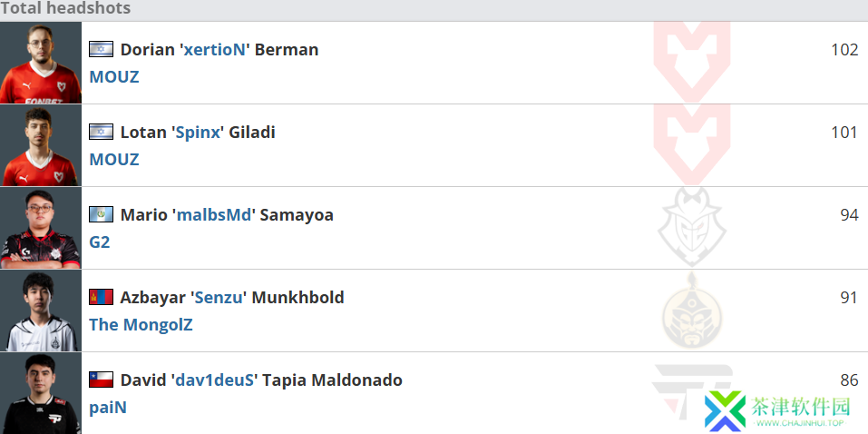Viewport: 868px width, 434px height.
Task: Open xertioN player profile link
Action: [214, 49]
